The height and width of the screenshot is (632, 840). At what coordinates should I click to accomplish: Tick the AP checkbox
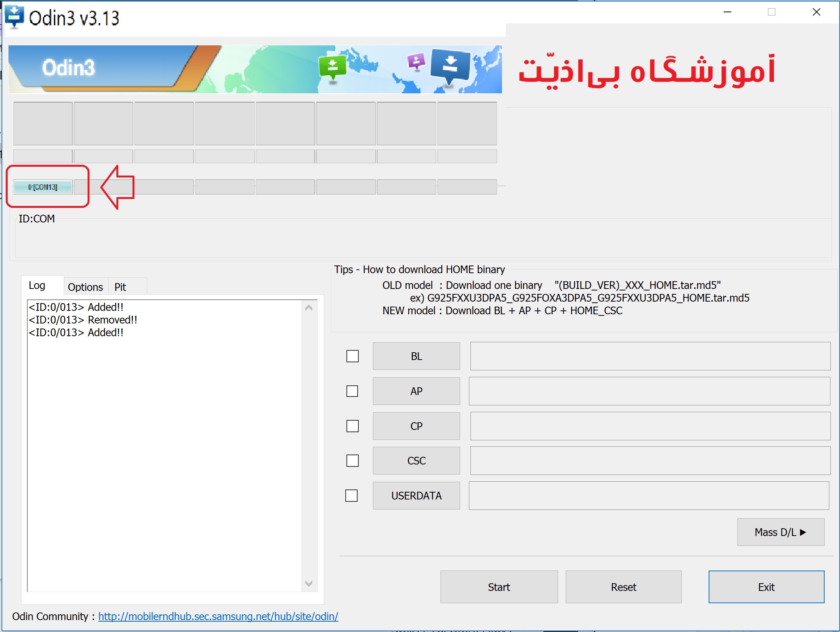coord(352,391)
